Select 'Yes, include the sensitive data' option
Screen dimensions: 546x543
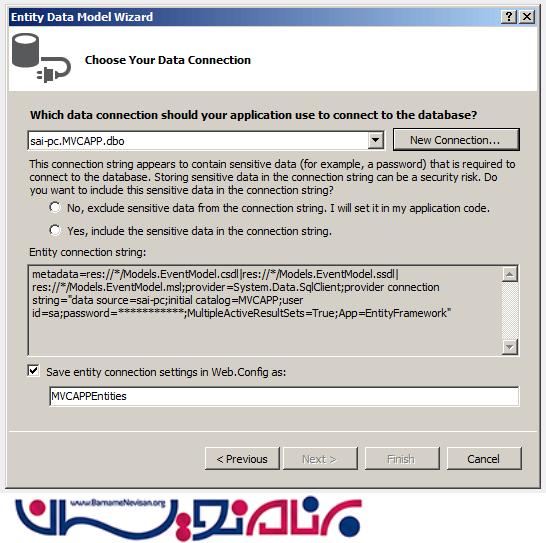click(55, 230)
